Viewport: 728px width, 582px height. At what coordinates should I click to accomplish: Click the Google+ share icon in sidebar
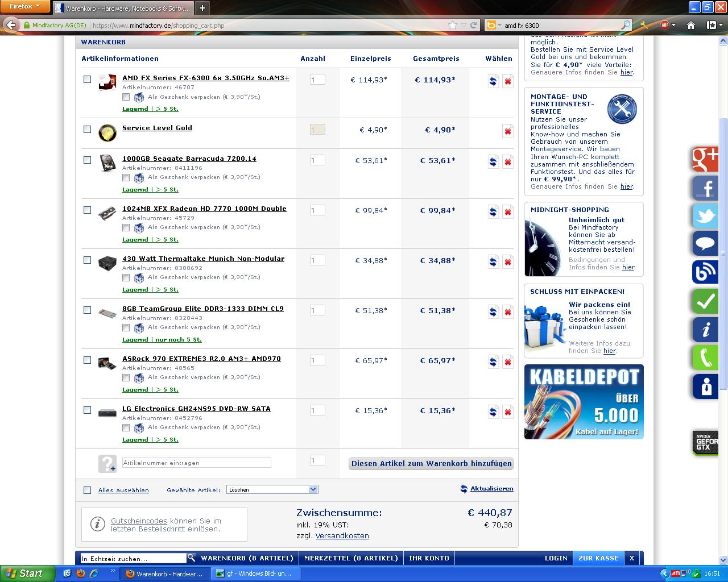pyautogui.click(x=705, y=160)
